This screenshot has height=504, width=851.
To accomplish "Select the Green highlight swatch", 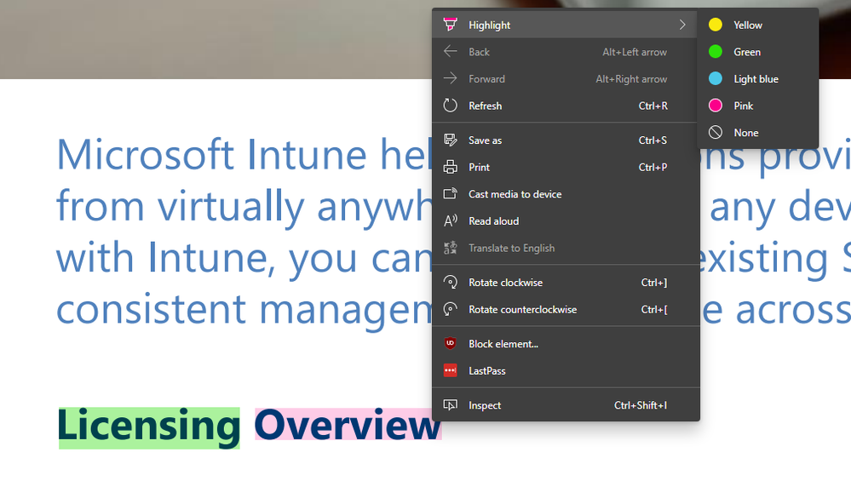I will pos(716,52).
